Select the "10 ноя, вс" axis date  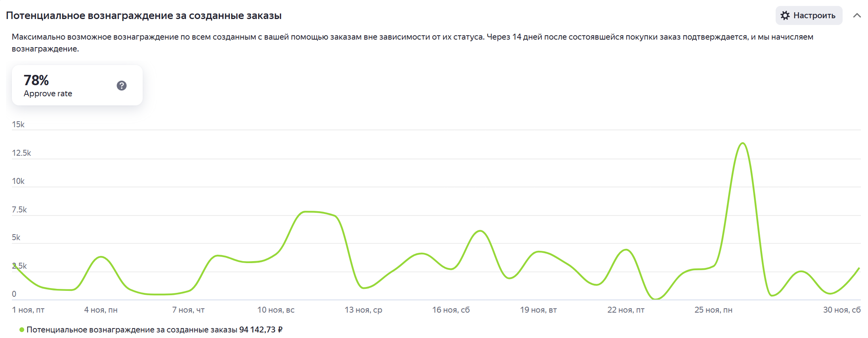[x=276, y=310]
